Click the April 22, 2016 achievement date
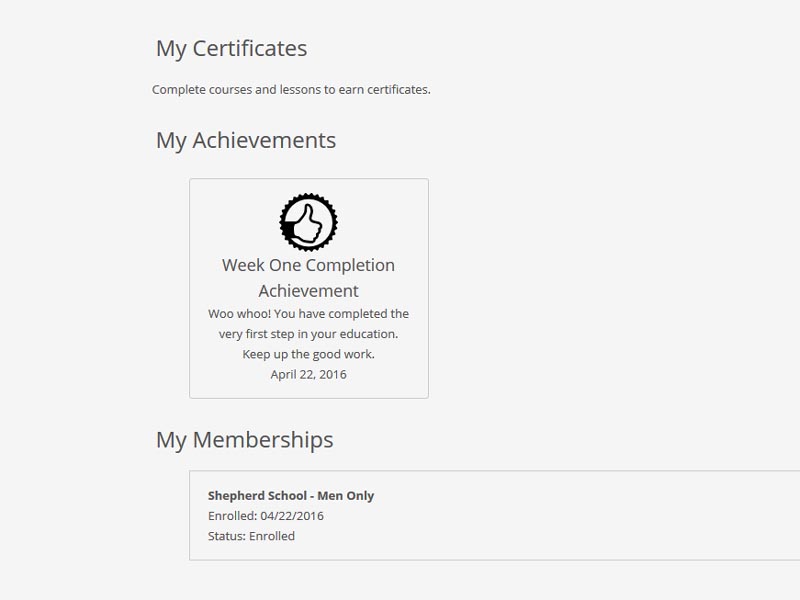 pos(308,374)
